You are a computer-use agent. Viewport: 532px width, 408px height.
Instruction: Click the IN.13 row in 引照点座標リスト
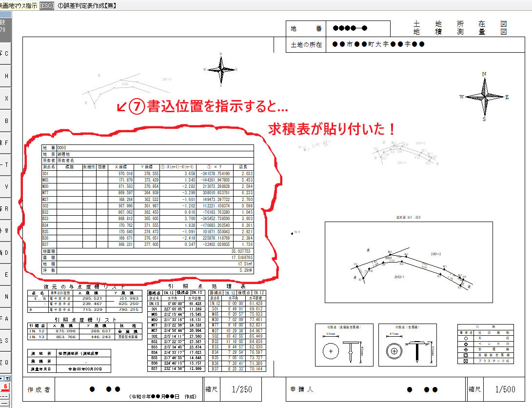(x=85, y=337)
